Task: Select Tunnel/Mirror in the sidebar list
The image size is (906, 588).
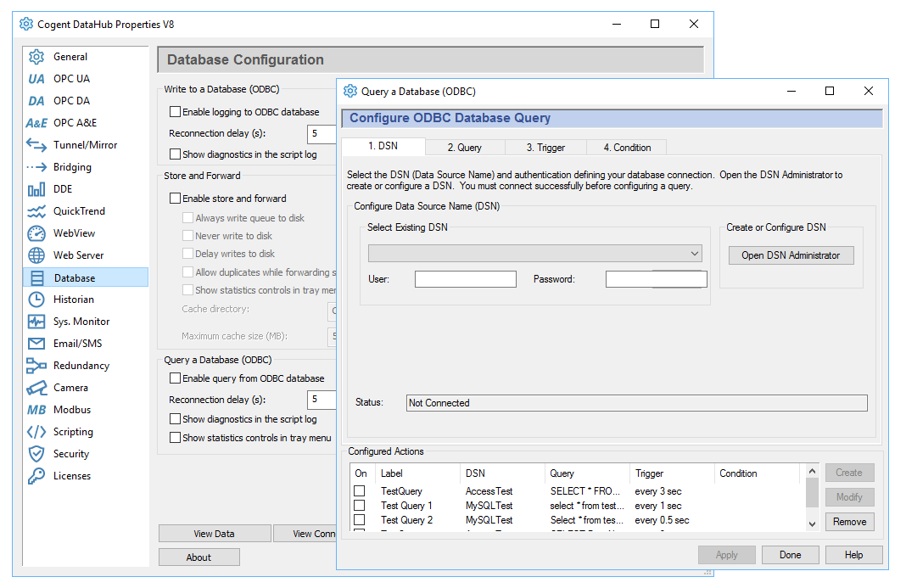Action: [86, 144]
